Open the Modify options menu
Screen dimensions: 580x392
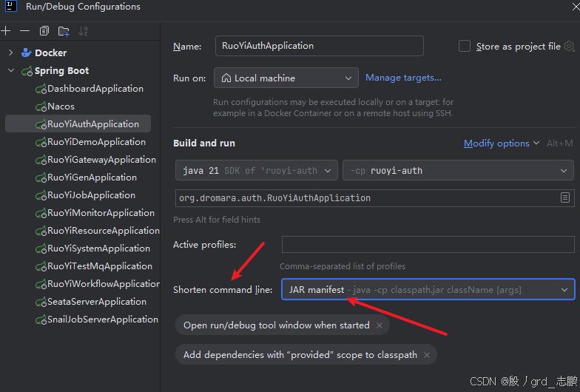(x=502, y=143)
